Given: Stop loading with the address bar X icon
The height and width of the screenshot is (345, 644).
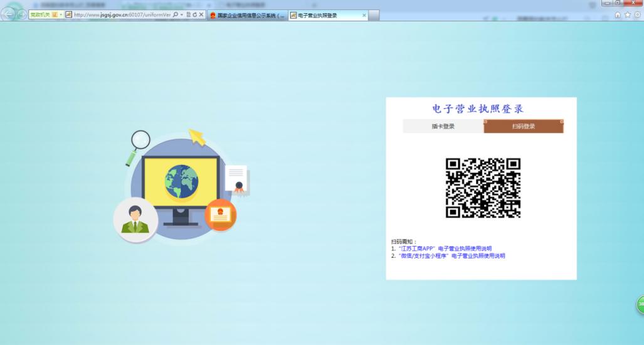Looking at the screenshot, I should [201, 15].
